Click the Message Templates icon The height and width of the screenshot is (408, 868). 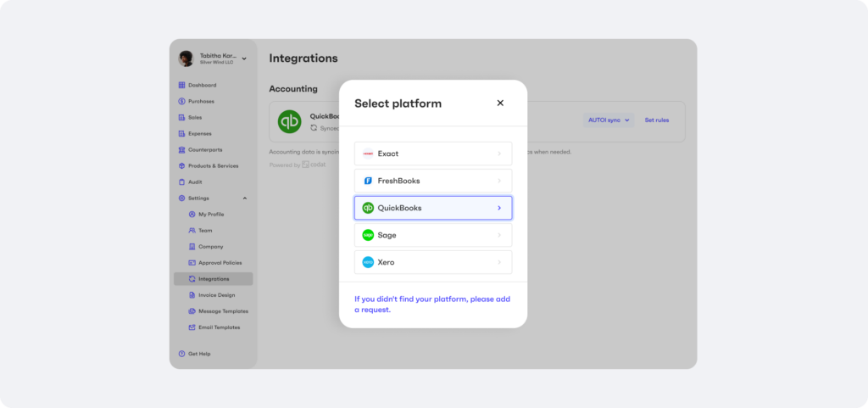click(x=192, y=311)
